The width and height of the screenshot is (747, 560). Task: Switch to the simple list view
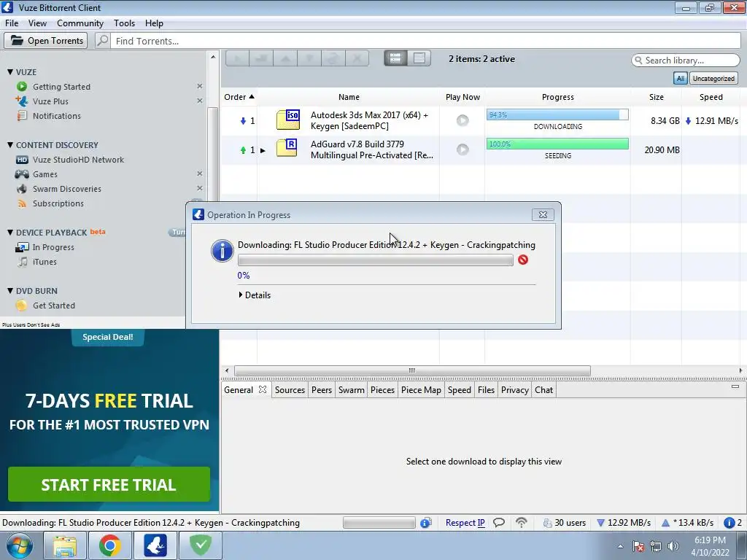click(x=419, y=58)
